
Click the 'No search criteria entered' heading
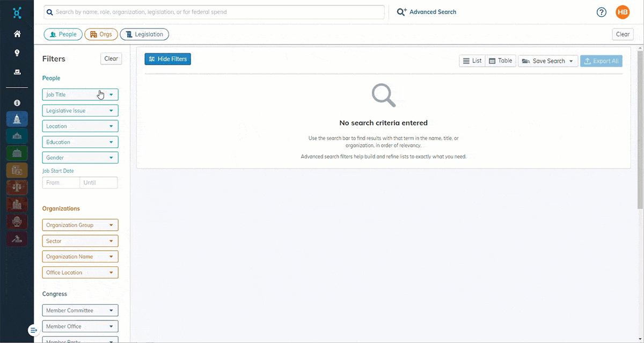tap(384, 123)
